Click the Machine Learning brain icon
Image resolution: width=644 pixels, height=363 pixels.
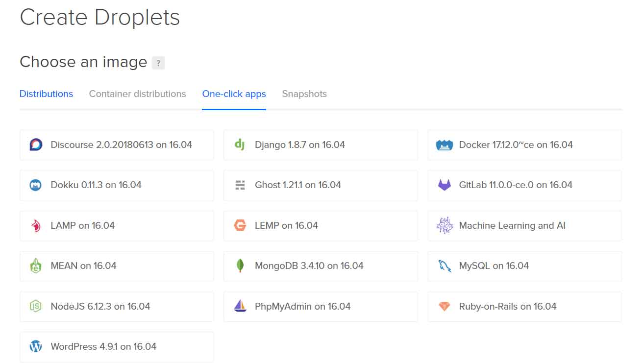pyautogui.click(x=444, y=225)
